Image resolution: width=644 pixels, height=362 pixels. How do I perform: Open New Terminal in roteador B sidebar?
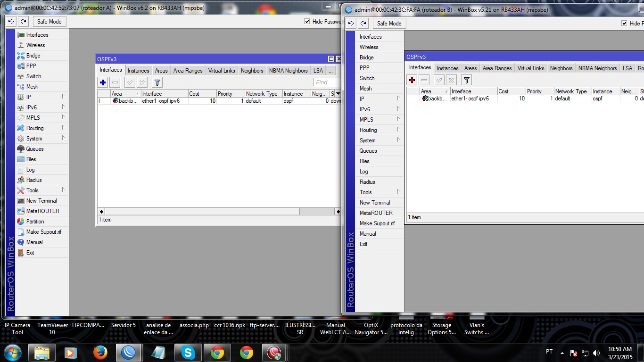click(x=380, y=203)
